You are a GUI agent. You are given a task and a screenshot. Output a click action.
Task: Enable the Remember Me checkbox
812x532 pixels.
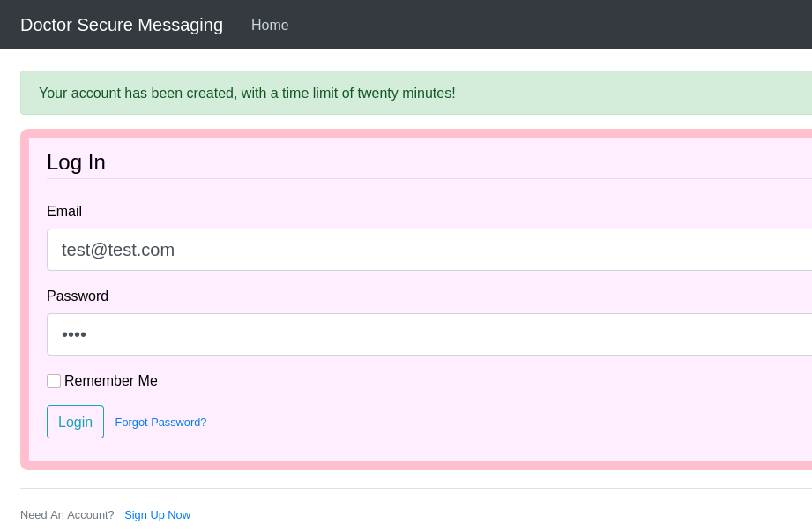pyautogui.click(x=54, y=381)
